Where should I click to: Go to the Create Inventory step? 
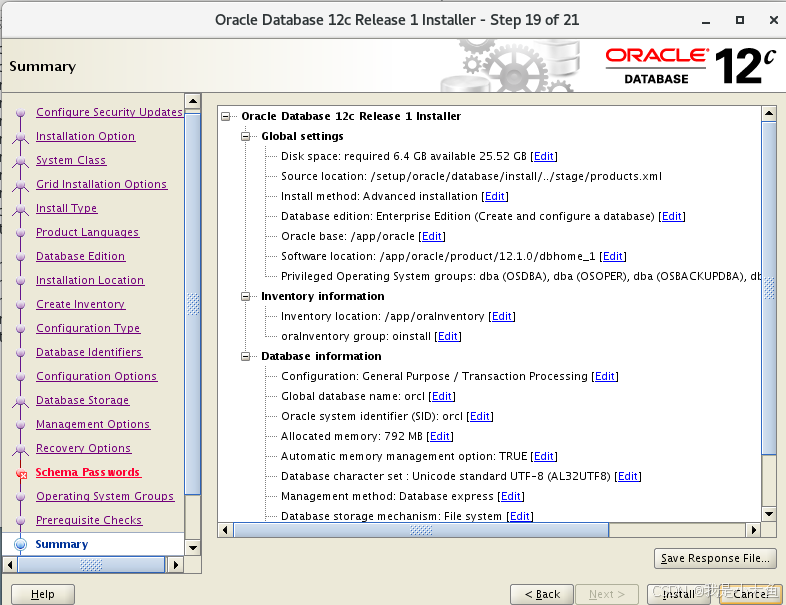[x=80, y=304]
